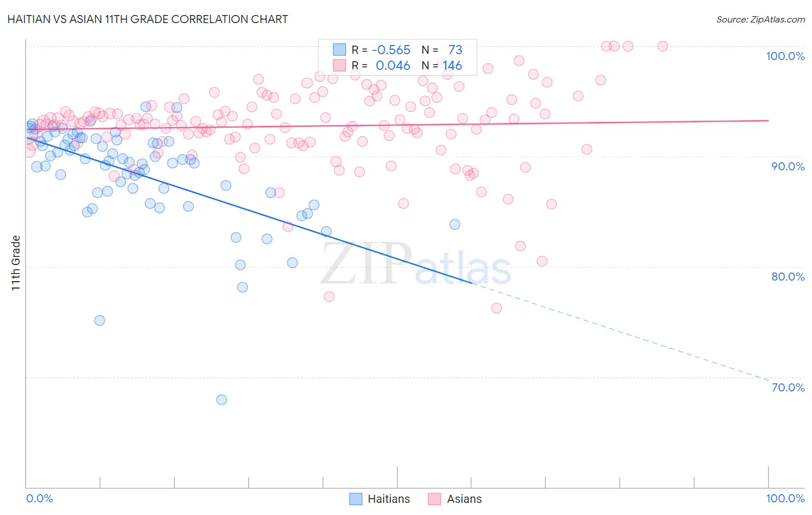This screenshot has height=515, width=812.
Task: Select the 80.0% y-axis label
Action: (x=788, y=277)
